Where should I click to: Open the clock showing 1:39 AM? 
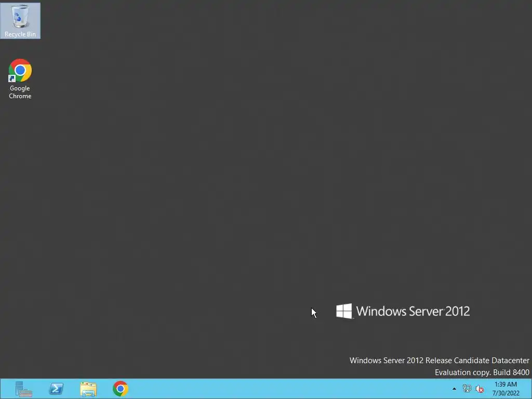click(x=506, y=389)
